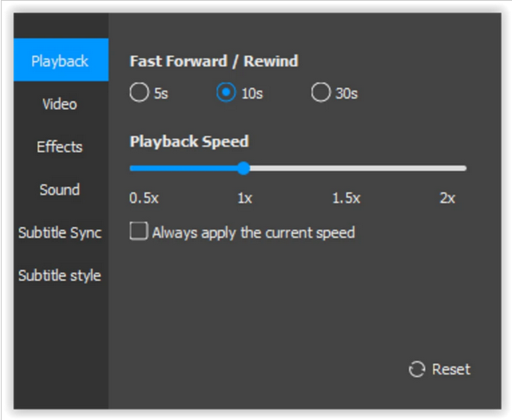Select the 10s rewind radio button
Viewport: 512px width, 420px height.
click(226, 93)
